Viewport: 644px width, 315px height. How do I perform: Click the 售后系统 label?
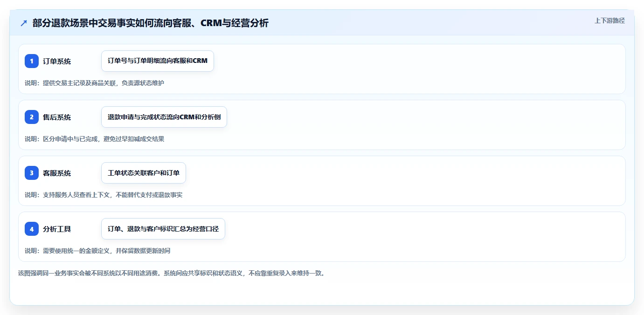57,117
